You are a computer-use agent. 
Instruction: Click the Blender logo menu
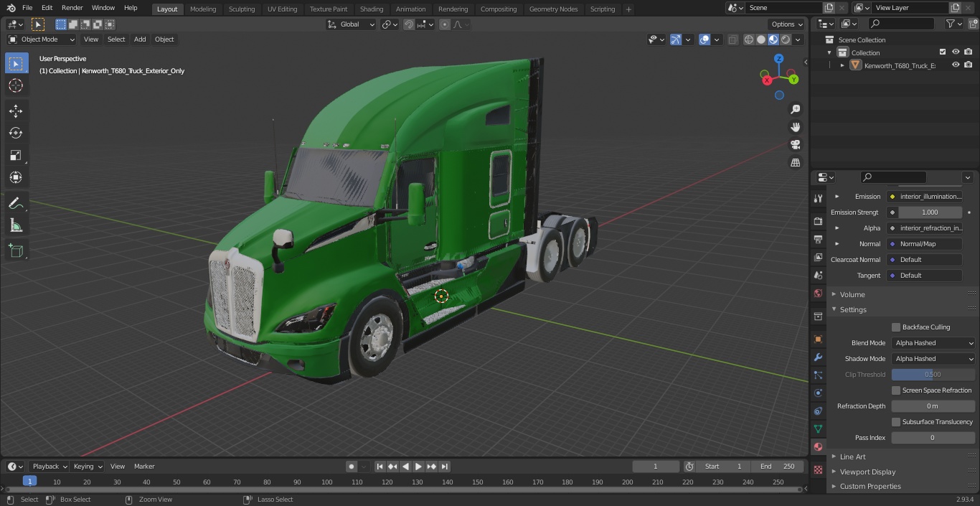pyautogui.click(x=10, y=8)
